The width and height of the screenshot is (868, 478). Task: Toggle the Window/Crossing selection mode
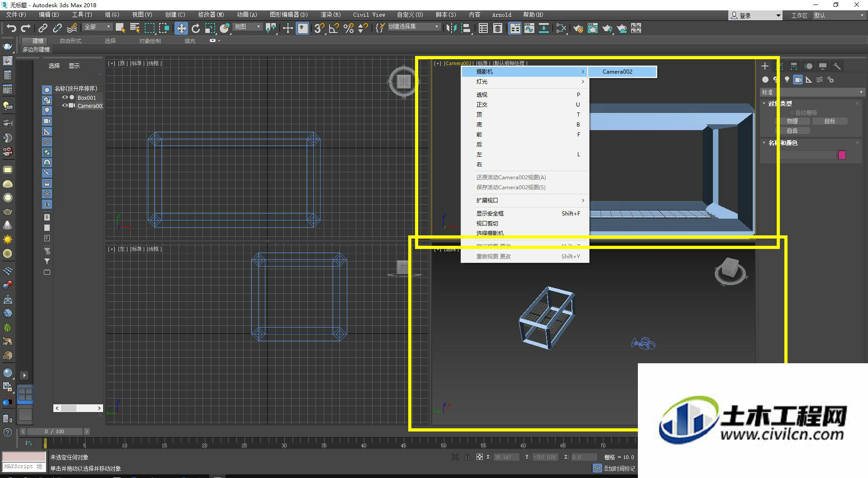pos(164,28)
